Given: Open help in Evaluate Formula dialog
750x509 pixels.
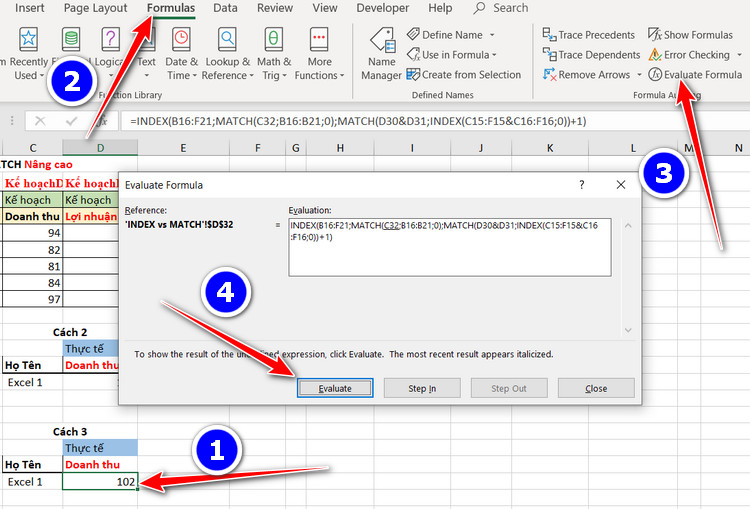Looking at the screenshot, I should (x=582, y=185).
